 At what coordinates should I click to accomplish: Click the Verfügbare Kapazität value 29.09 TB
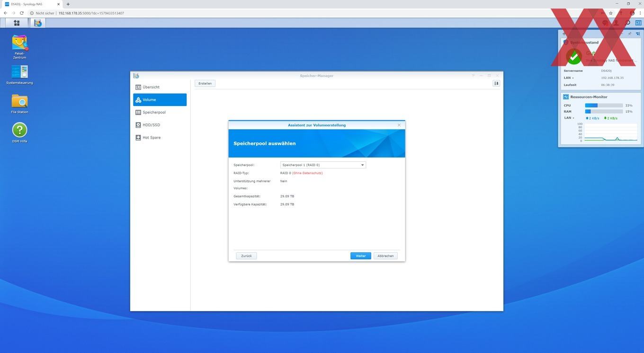(287, 204)
